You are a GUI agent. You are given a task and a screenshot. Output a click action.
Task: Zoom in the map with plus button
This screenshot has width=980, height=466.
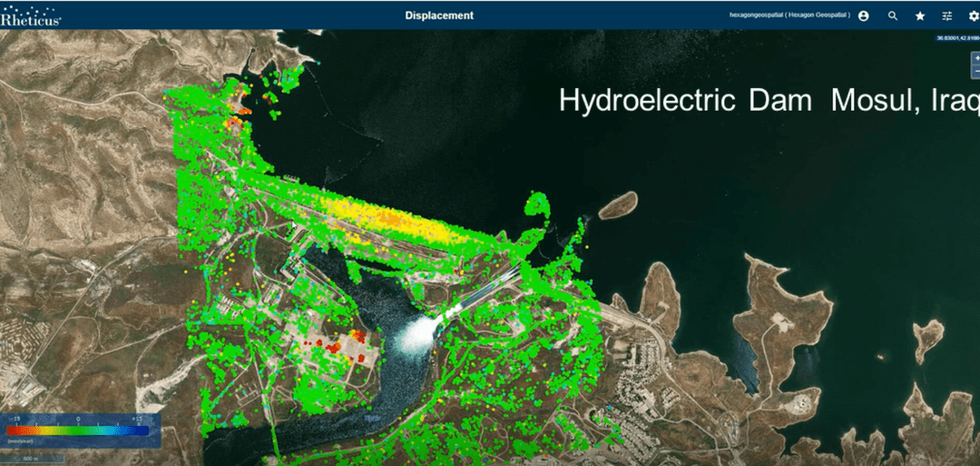(976, 58)
